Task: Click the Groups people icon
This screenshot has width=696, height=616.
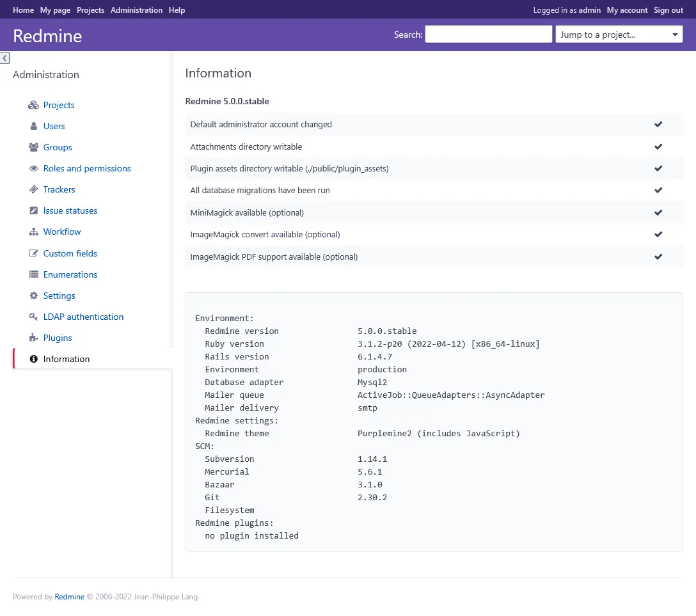Action: (x=33, y=147)
